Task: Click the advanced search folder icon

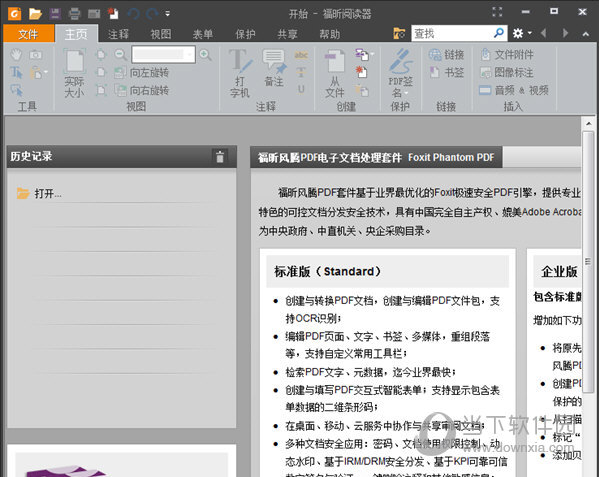Action: click(399, 34)
